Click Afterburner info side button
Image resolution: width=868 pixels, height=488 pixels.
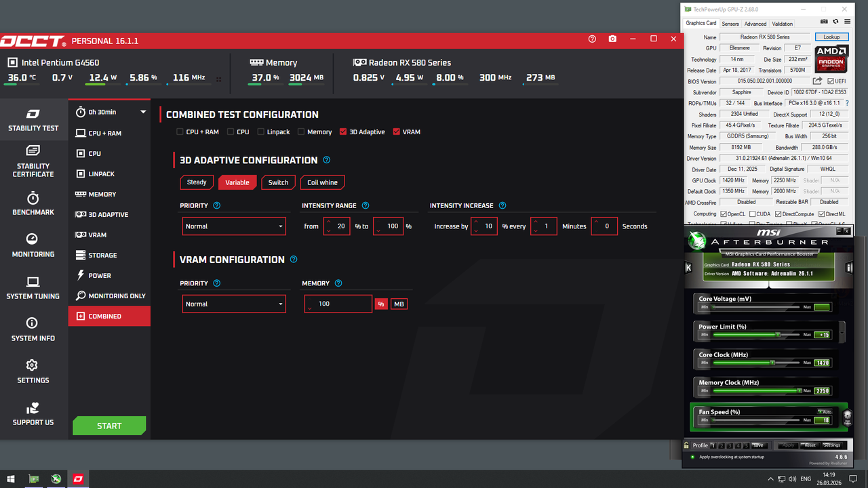(850, 268)
